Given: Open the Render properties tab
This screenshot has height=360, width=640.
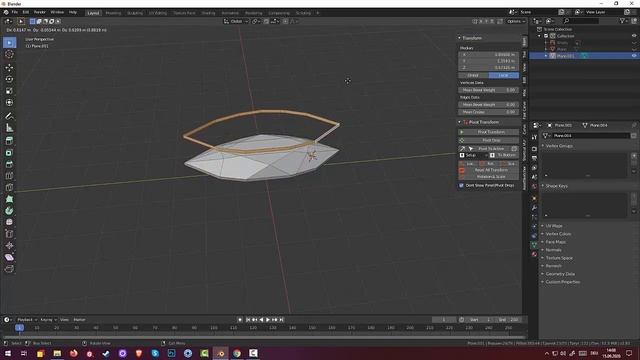Looking at the screenshot, I should 534,149.
